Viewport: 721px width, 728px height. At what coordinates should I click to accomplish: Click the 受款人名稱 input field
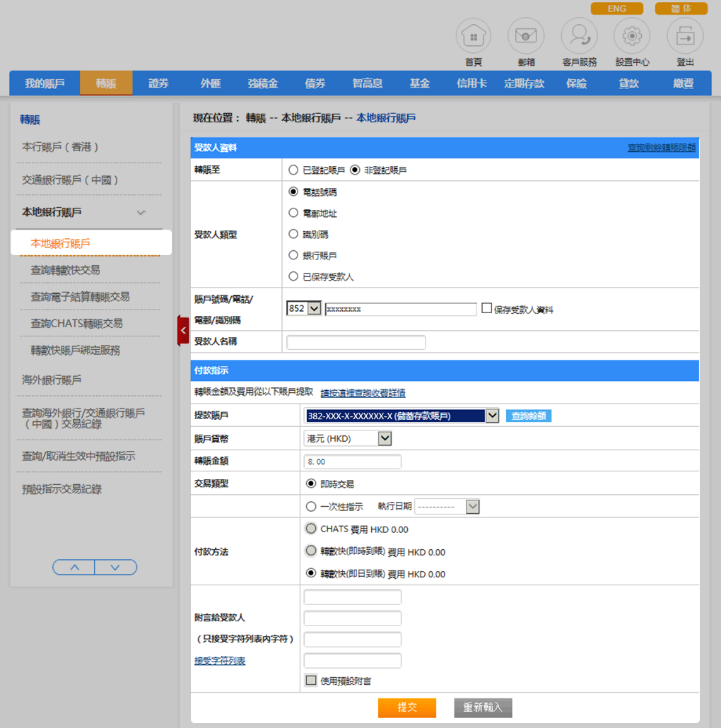click(356, 343)
